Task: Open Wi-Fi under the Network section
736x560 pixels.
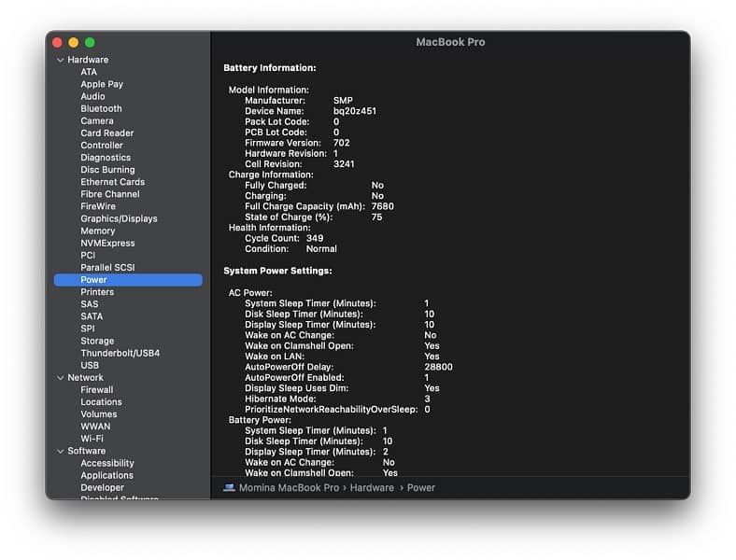Action: click(92, 439)
